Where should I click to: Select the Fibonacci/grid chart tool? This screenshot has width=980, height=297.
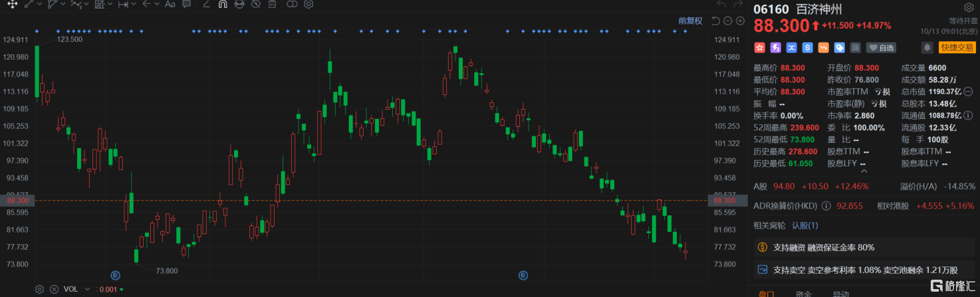pos(100,4)
